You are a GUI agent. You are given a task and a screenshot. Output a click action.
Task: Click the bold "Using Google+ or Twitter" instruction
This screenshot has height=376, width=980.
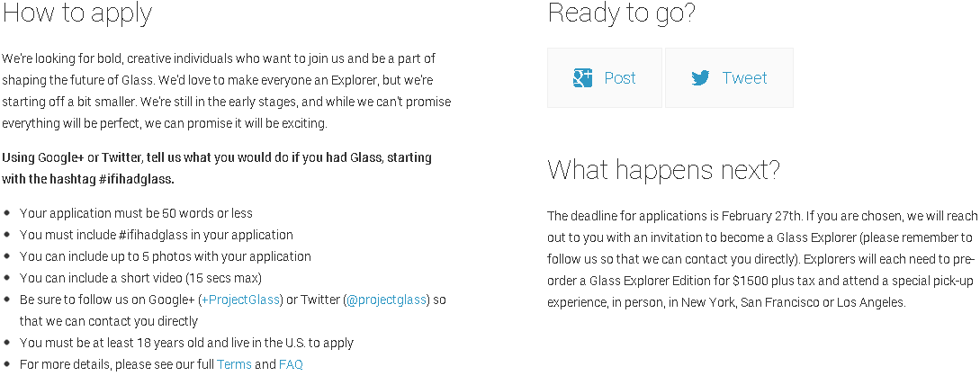pos(217,168)
